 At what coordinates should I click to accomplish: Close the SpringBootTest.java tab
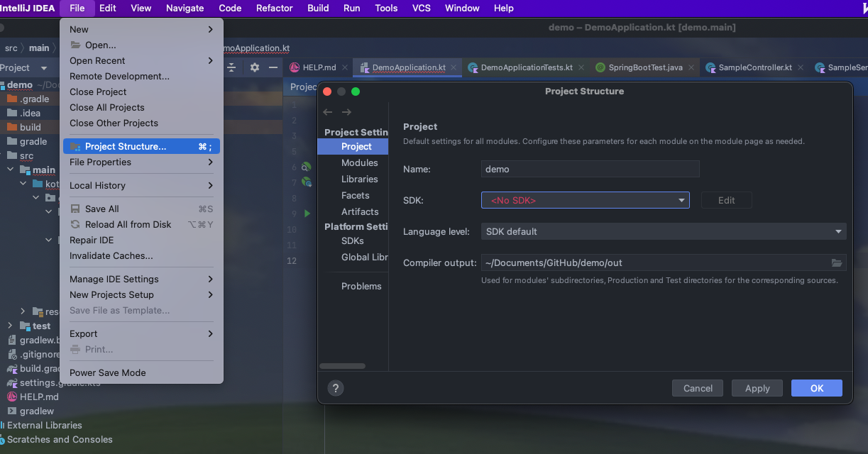pos(691,67)
